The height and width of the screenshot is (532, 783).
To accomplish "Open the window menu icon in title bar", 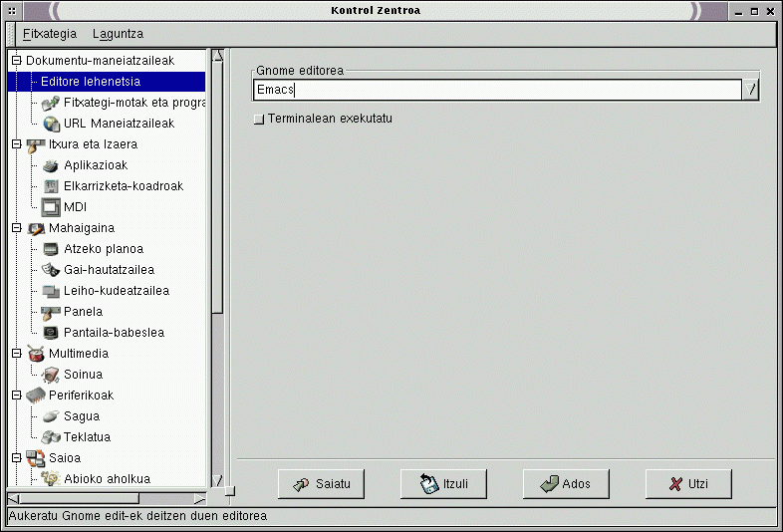I will tap(12, 11).
